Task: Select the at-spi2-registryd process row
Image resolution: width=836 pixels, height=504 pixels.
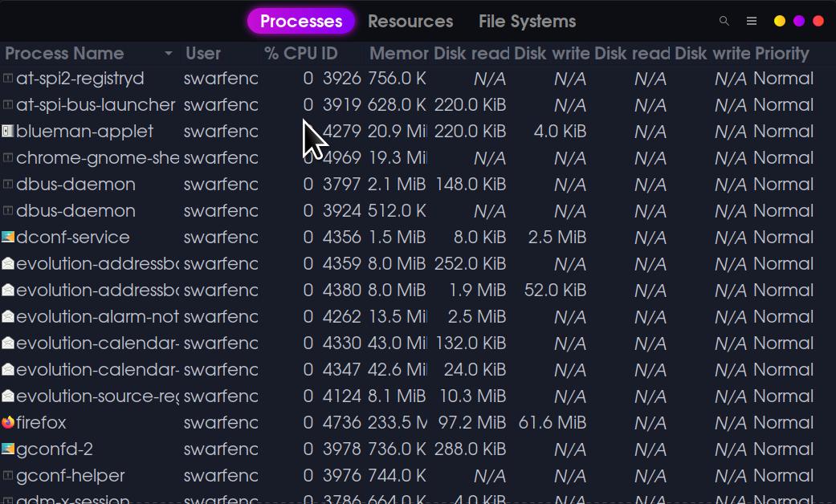Action: (80, 79)
